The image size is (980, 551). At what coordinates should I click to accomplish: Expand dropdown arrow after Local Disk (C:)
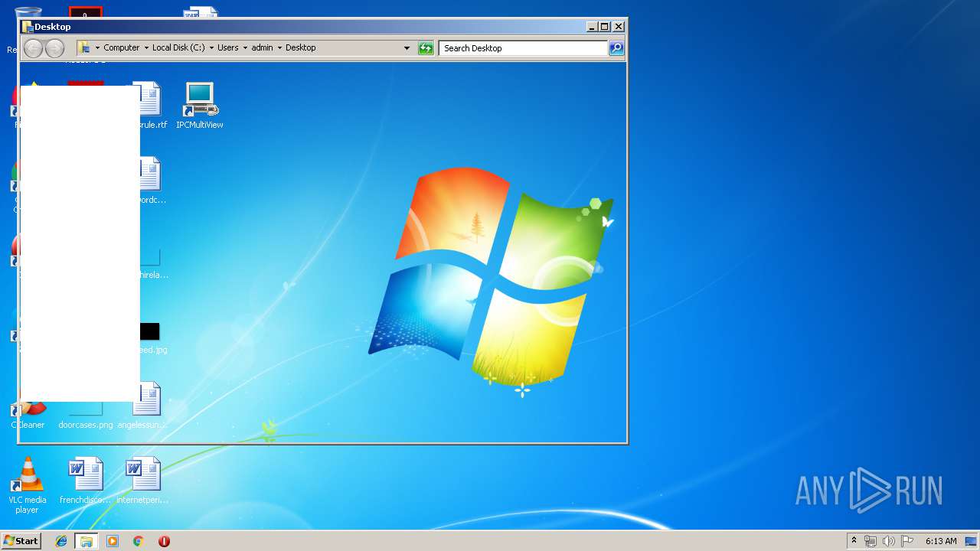[x=211, y=47]
